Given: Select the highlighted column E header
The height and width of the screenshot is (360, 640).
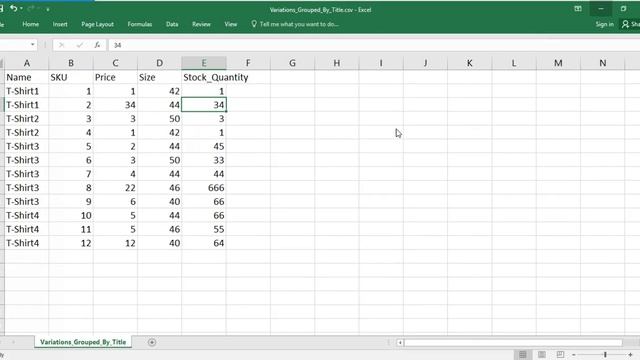Looking at the screenshot, I should [x=204, y=63].
